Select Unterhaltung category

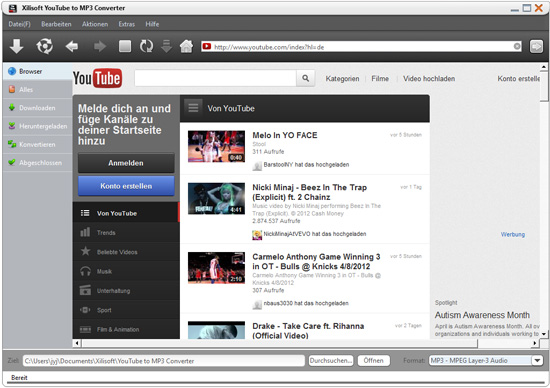tap(126, 290)
